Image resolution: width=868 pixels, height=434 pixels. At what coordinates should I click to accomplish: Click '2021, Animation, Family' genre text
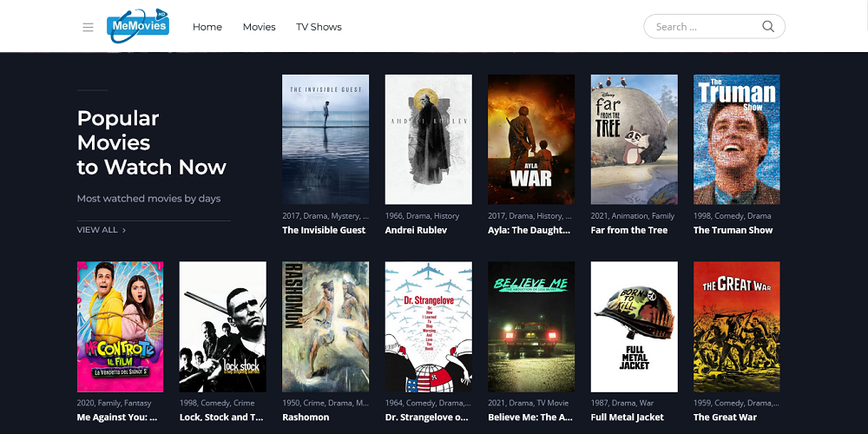pyautogui.click(x=633, y=216)
